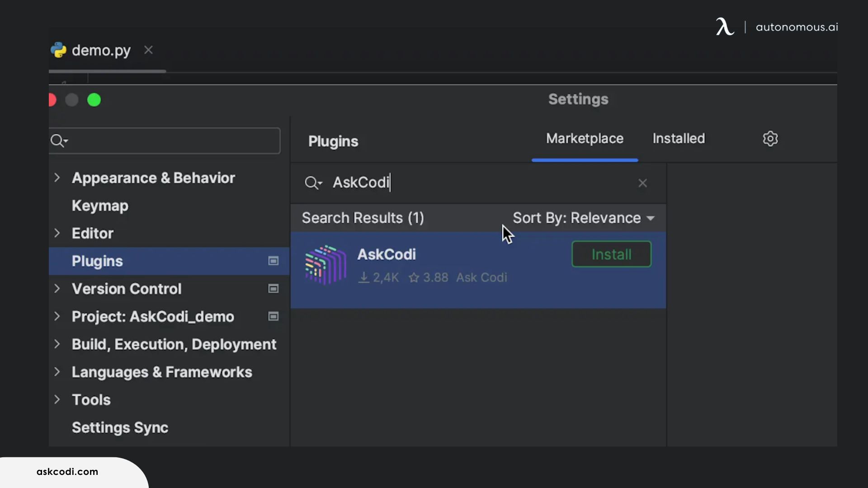Image resolution: width=868 pixels, height=488 pixels.
Task: Click the project-level icon beside Plugins
Action: [x=273, y=261]
